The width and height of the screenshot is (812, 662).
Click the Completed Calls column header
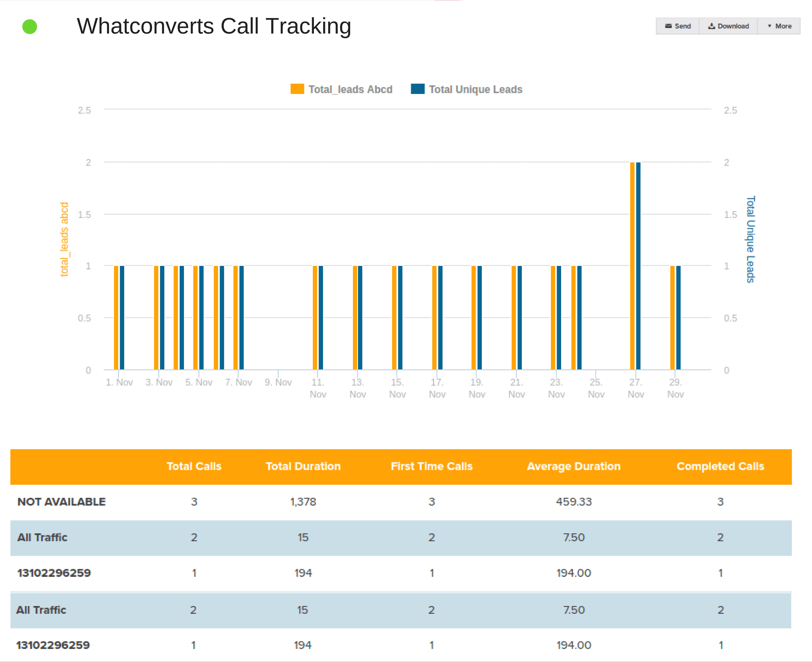tap(721, 466)
